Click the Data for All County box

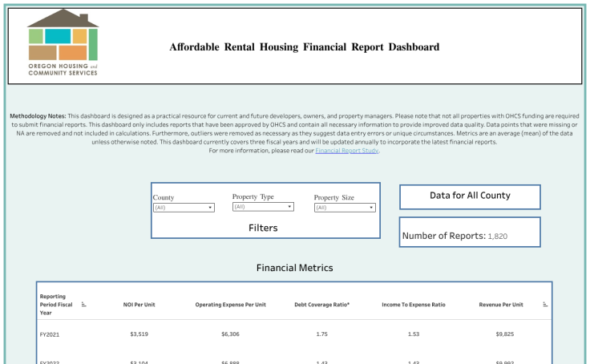(470, 196)
